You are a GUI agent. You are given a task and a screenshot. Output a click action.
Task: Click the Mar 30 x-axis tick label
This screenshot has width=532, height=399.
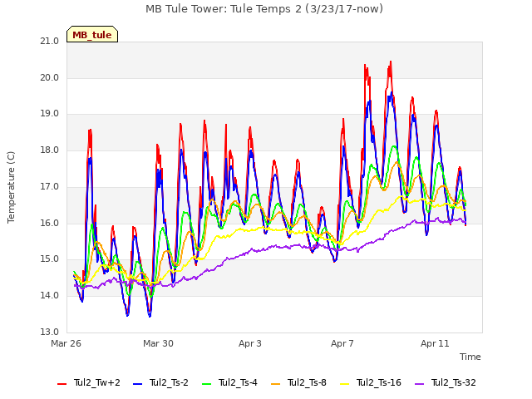coord(158,343)
